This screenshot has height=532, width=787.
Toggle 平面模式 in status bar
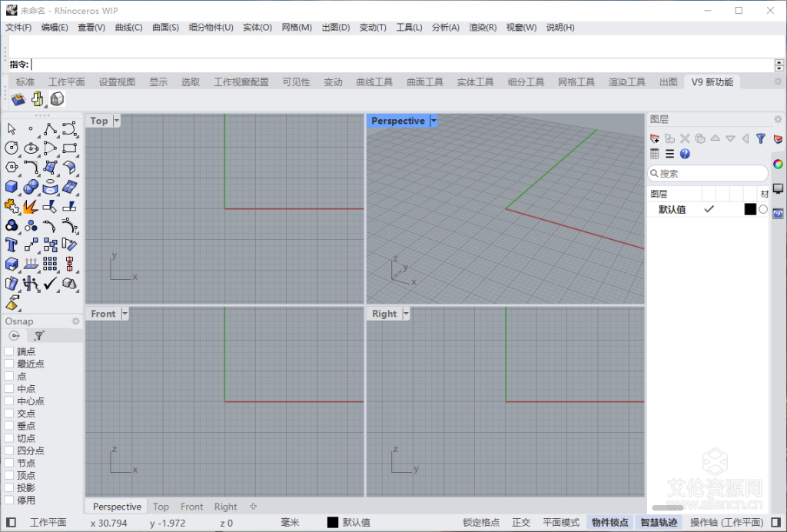coord(561,523)
